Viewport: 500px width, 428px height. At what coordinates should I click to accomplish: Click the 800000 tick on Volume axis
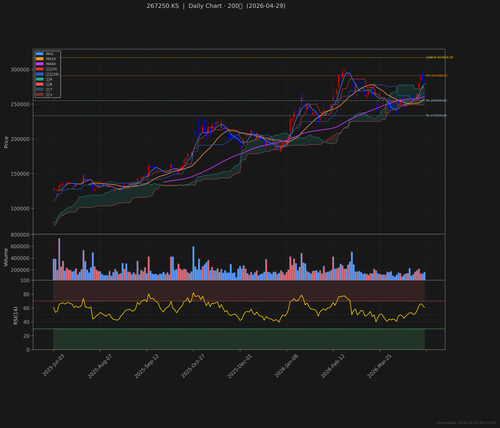20,235
